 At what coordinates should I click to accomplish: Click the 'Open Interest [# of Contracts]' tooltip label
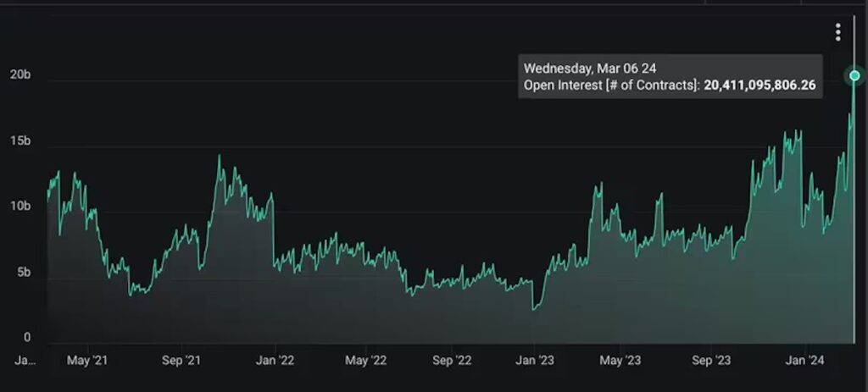[612, 86]
